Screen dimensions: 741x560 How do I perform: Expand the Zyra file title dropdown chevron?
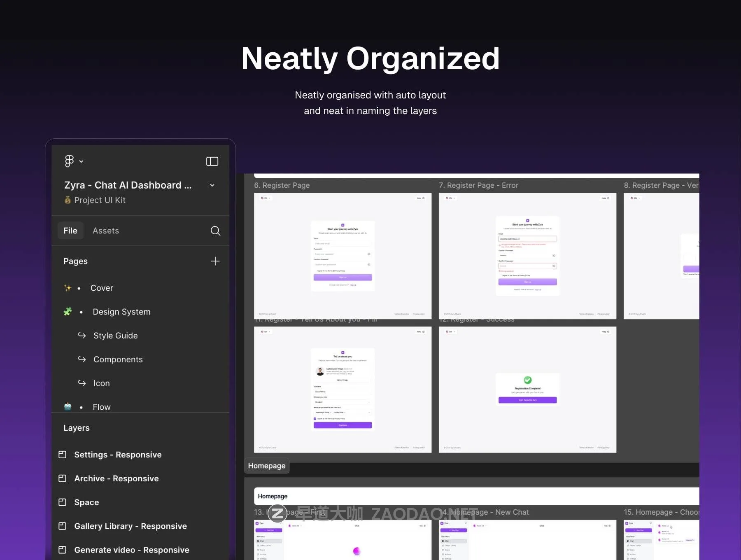[x=212, y=185]
